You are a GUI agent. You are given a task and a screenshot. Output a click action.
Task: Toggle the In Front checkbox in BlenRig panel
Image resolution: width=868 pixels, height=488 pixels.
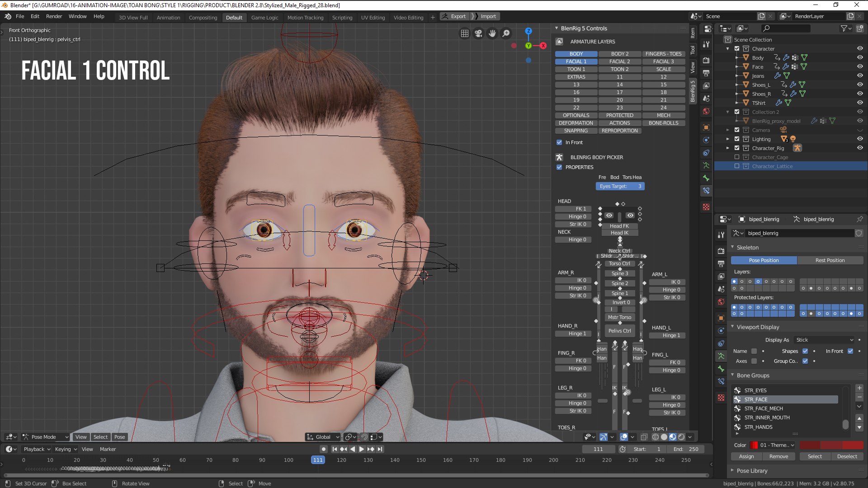click(559, 142)
